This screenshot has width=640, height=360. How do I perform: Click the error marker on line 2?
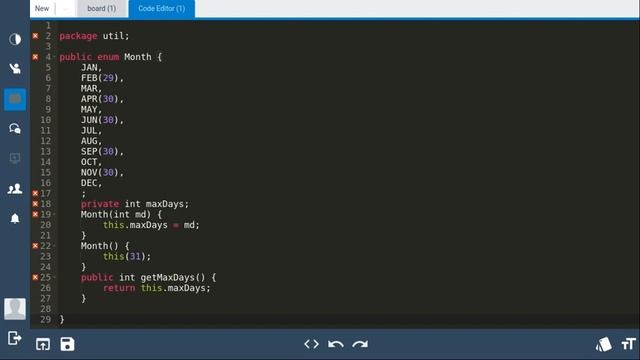click(x=36, y=36)
